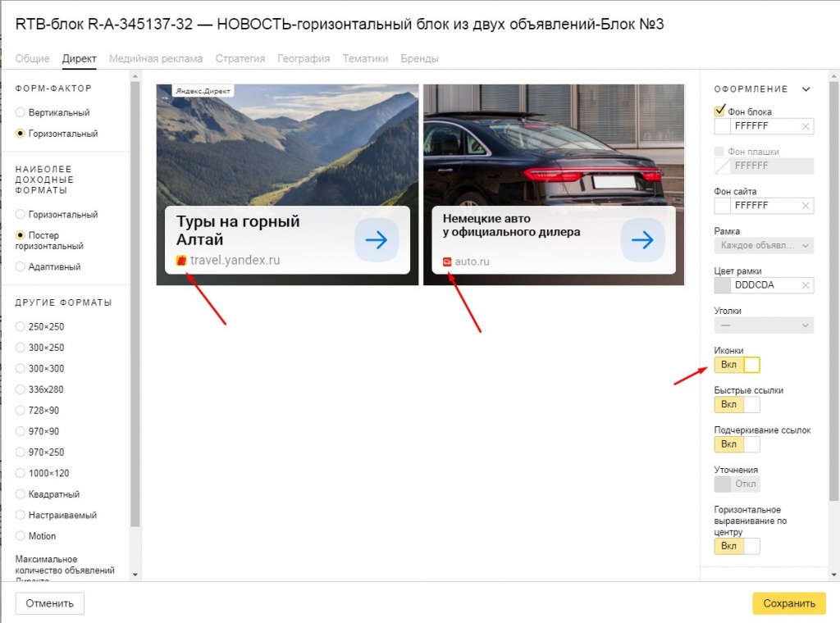Click the Сохранить button
This screenshot has height=623, width=840.
click(x=788, y=603)
